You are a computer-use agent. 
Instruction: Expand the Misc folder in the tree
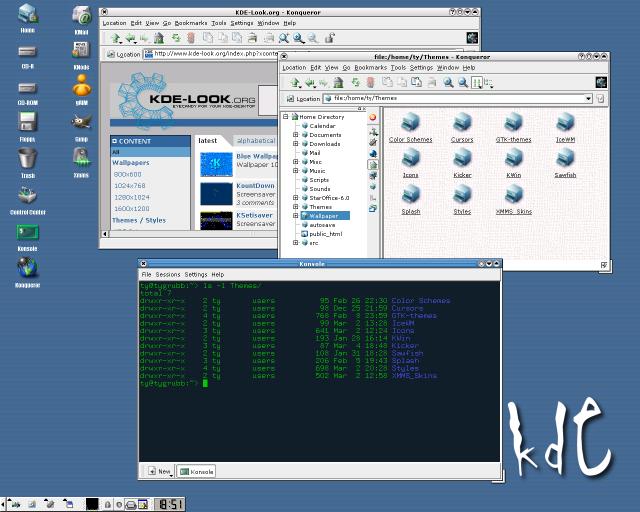coord(296,162)
